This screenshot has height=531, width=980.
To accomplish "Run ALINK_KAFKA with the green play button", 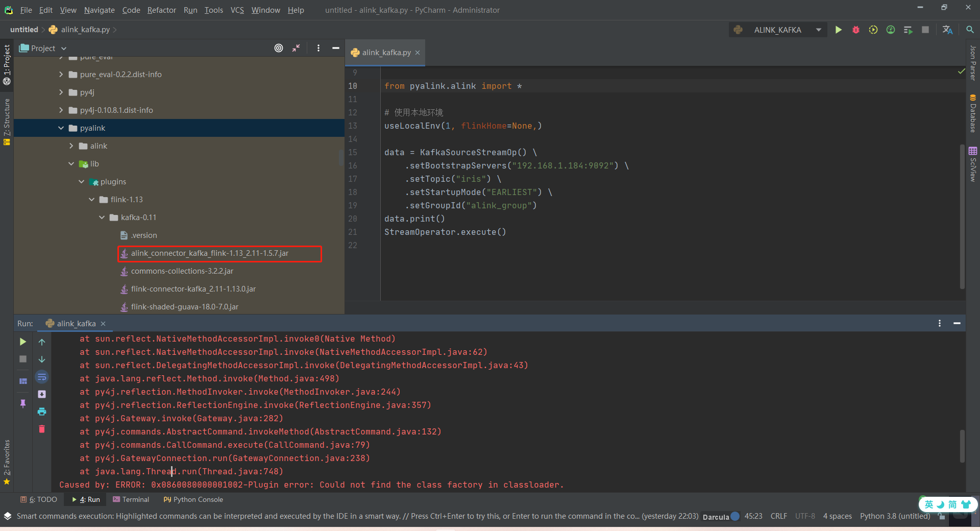I will (838, 30).
